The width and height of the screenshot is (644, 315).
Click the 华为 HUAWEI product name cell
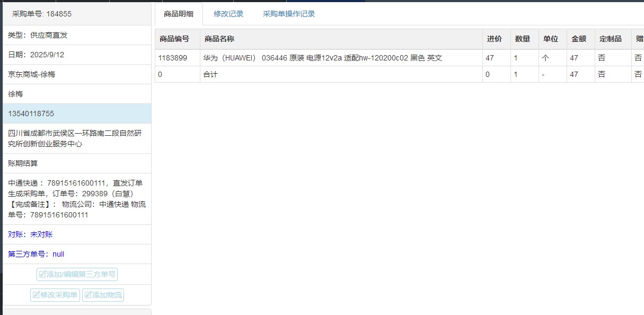[x=322, y=58]
